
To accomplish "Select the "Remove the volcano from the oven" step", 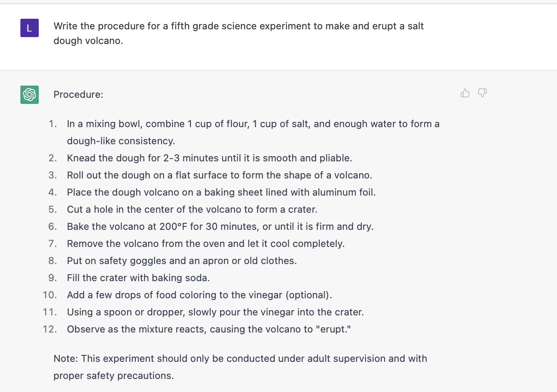I will pos(206,244).
